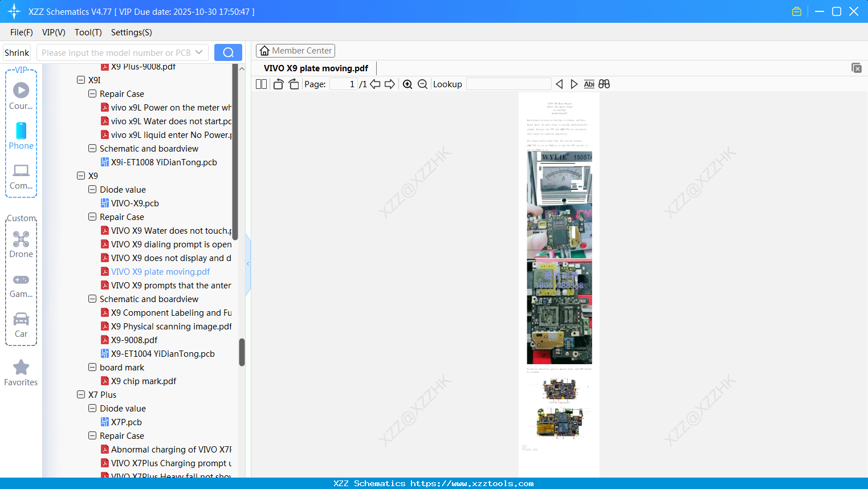The width and height of the screenshot is (868, 489).
Task: Collapse the X9I tree node
Action: click(x=81, y=80)
